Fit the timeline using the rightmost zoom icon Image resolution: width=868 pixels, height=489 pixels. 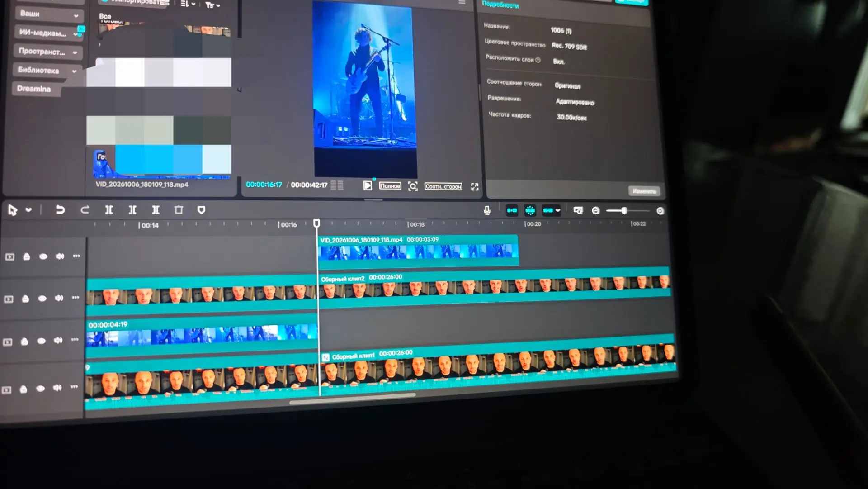point(660,211)
